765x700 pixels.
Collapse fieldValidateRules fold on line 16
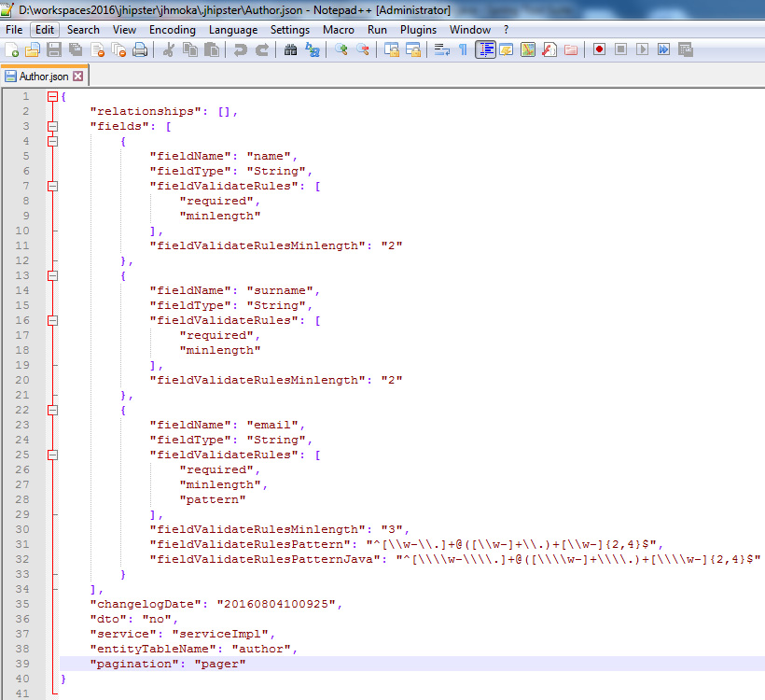coord(52,321)
